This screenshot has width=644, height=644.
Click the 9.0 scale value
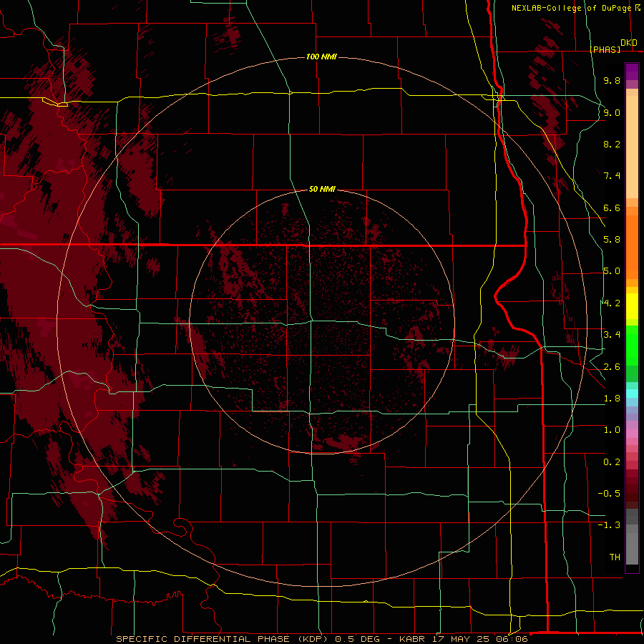tap(612, 112)
